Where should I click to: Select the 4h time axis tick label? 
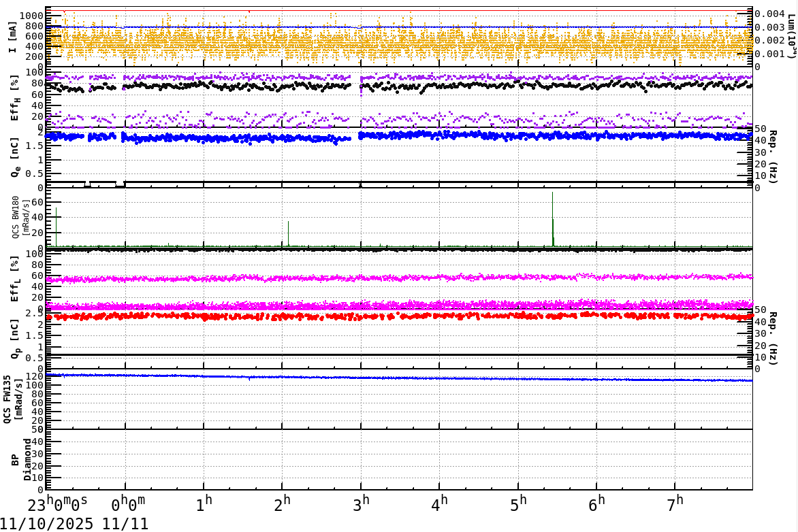[x=439, y=501]
